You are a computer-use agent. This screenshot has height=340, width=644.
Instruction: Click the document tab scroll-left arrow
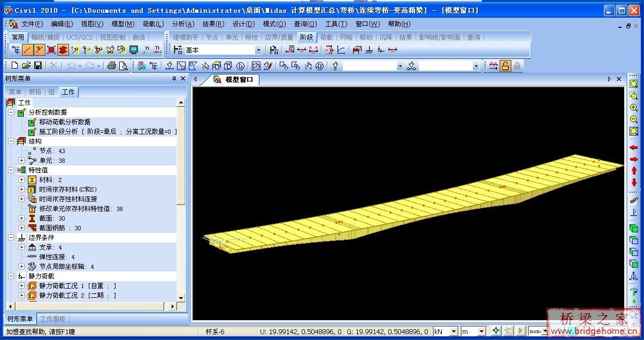pos(195,79)
